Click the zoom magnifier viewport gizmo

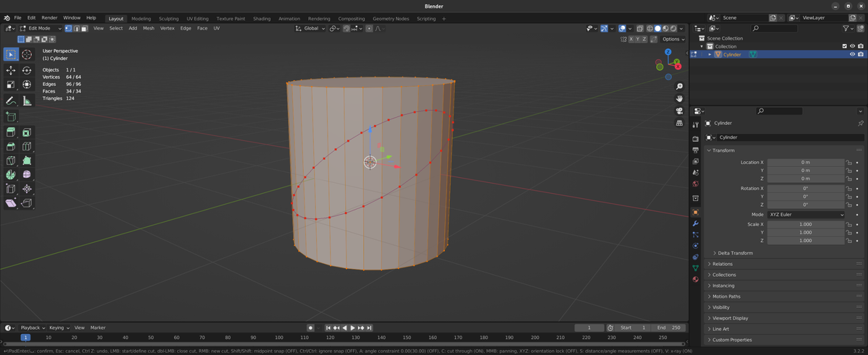pos(679,87)
